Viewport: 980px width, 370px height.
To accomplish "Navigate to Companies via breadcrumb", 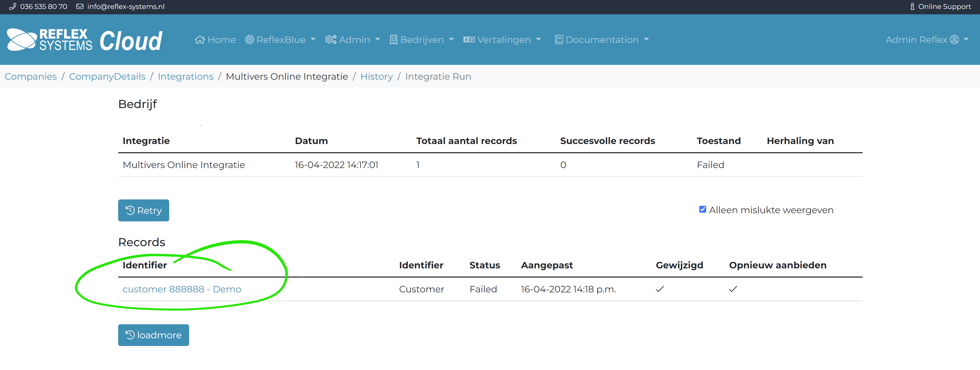I will (30, 77).
